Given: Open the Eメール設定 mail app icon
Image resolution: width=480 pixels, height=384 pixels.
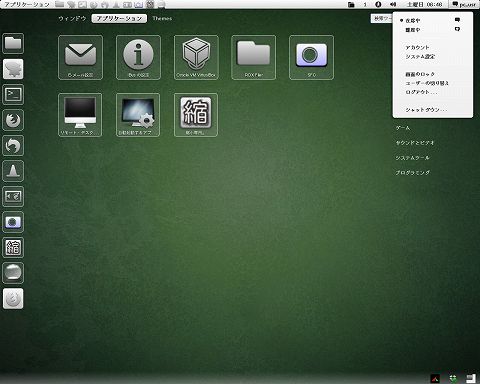Looking at the screenshot, I should click(x=80, y=57).
